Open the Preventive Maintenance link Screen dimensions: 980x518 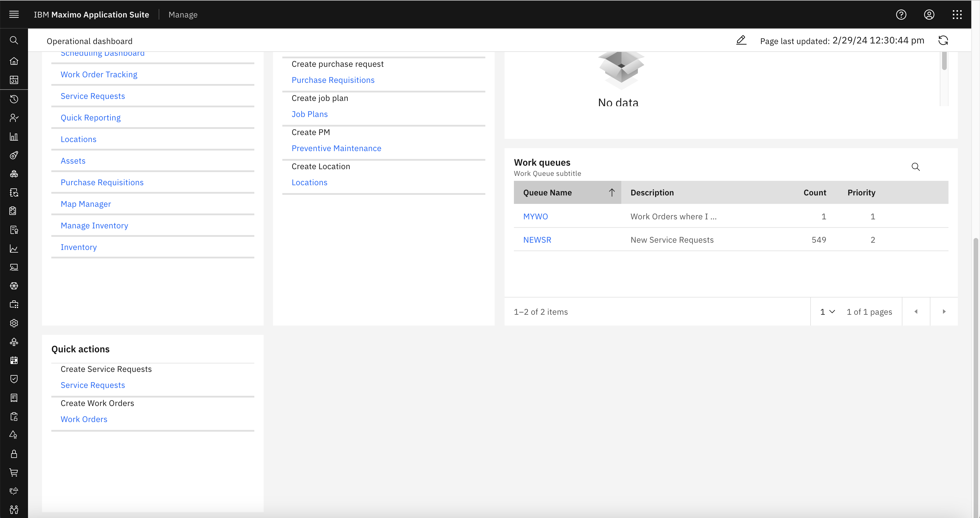336,148
